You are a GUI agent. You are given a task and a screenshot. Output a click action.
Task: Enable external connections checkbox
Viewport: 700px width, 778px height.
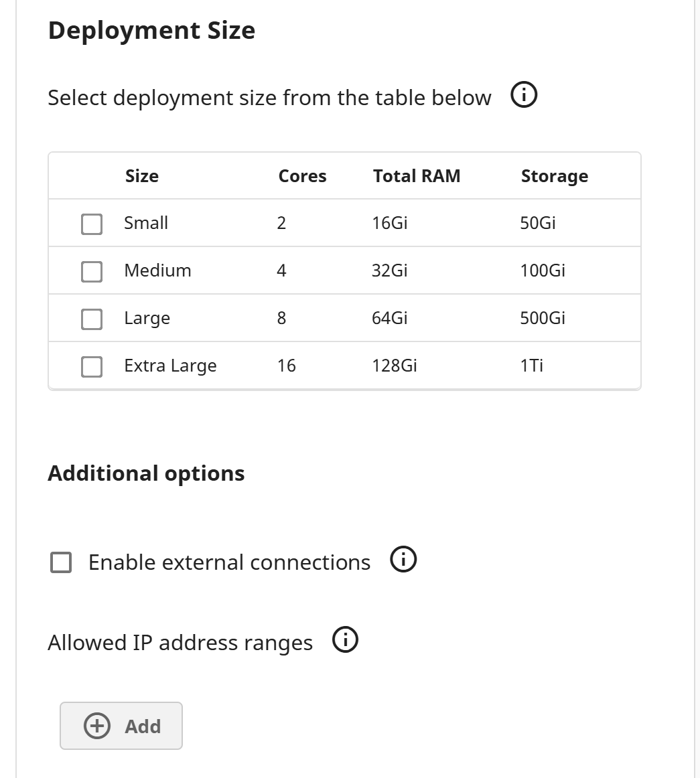[61, 562]
